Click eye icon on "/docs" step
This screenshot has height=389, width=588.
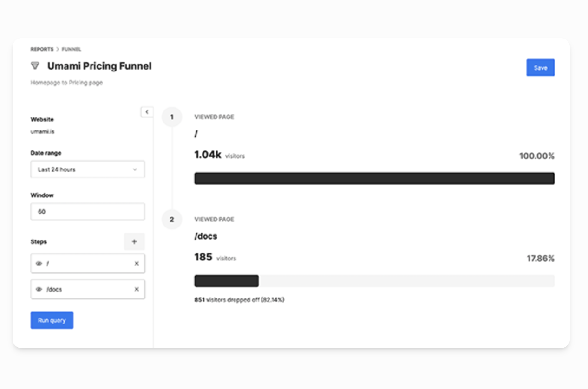click(x=39, y=289)
